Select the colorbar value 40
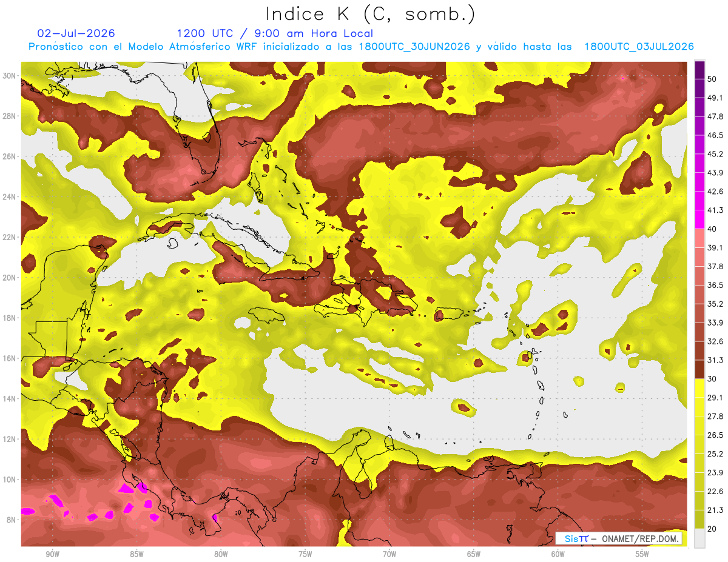This screenshot has height=562, width=728. click(x=712, y=229)
